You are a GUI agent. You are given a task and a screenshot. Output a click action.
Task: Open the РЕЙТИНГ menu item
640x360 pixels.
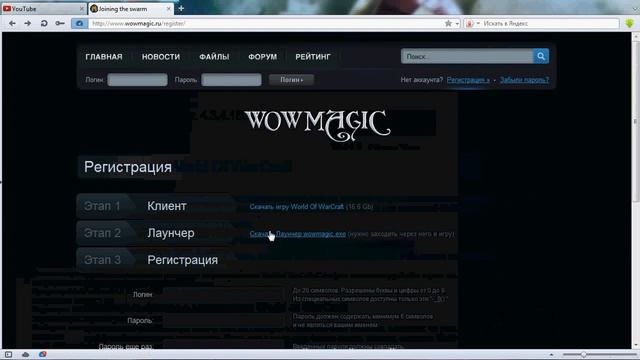pos(313,57)
